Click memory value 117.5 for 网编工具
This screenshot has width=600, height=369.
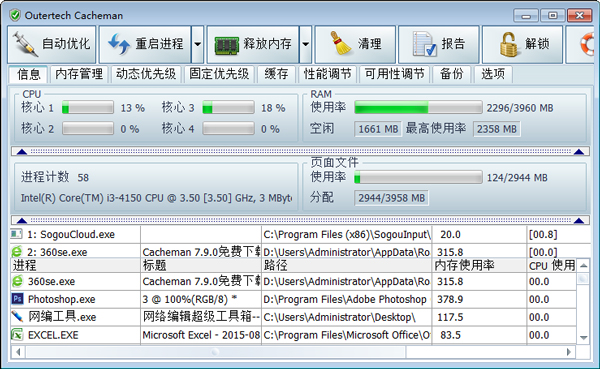tap(450, 317)
